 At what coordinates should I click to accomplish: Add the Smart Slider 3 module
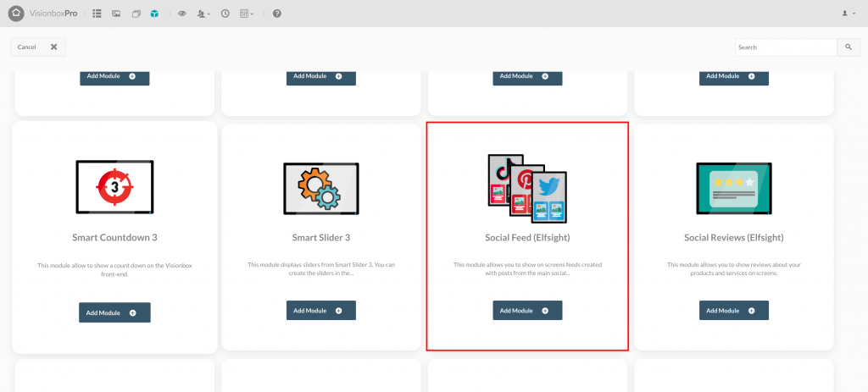(x=321, y=310)
